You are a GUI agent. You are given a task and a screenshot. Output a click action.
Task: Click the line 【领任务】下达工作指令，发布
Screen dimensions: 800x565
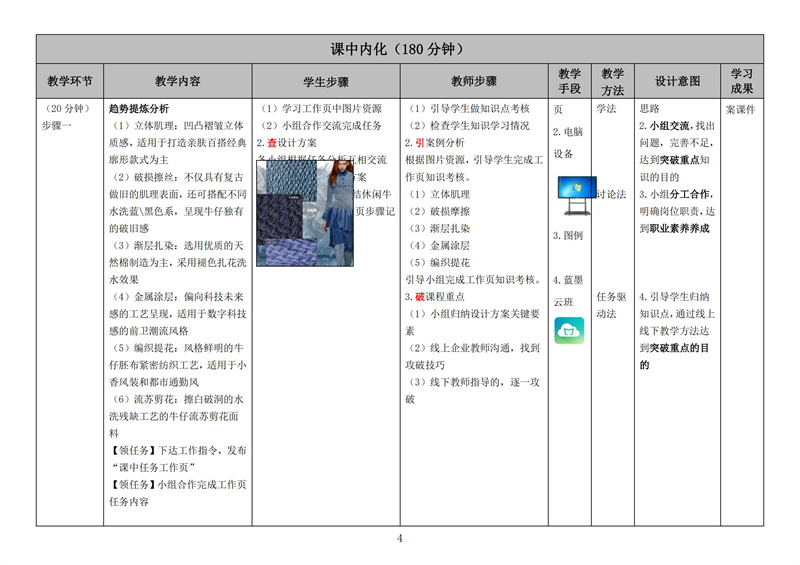(178, 451)
